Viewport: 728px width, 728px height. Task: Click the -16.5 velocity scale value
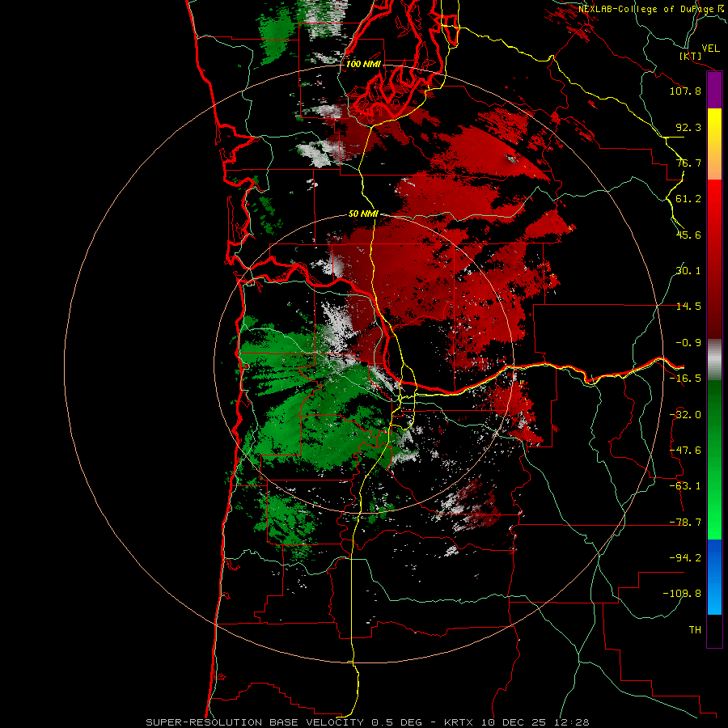click(685, 379)
